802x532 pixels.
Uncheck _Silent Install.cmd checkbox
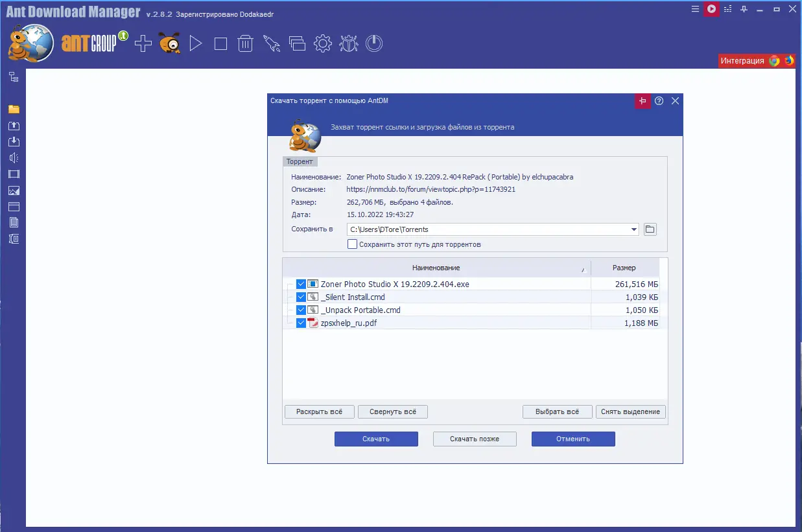point(301,297)
